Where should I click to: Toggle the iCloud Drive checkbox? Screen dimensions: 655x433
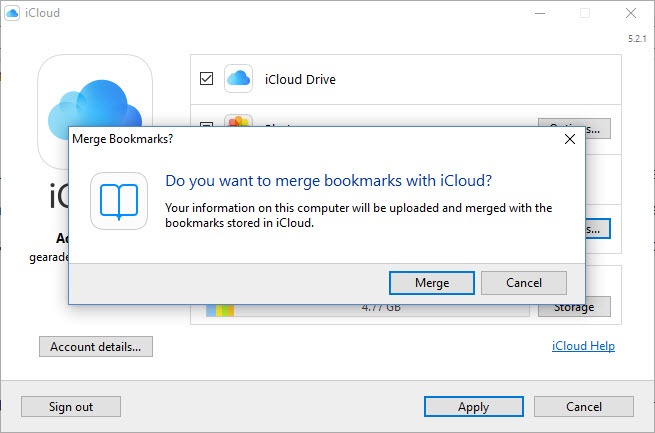coord(206,78)
